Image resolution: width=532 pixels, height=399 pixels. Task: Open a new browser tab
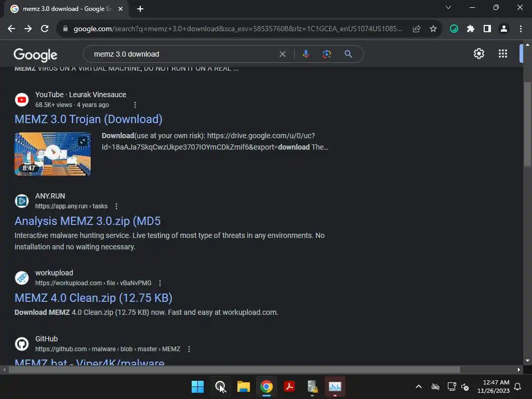(140, 9)
